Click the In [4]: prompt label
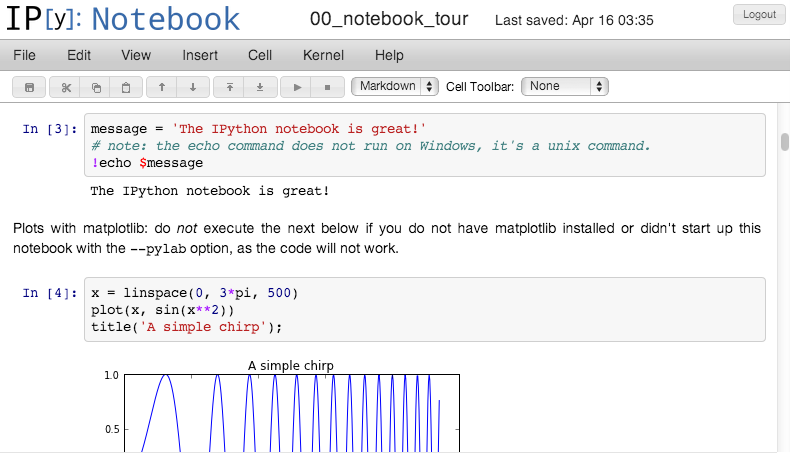Image resolution: width=790 pixels, height=453 pixels. pos(50,293)
